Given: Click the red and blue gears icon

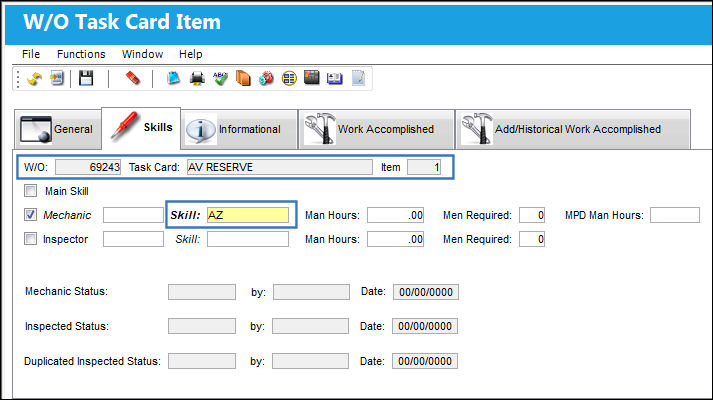Looking at the screenshot, I should pos(266,78).
